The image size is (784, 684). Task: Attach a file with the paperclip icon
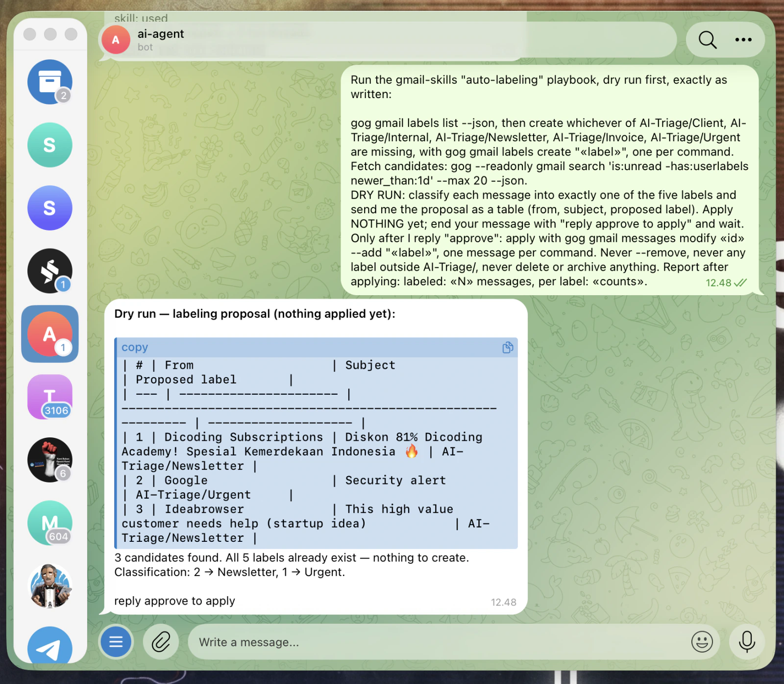[161, 642]
